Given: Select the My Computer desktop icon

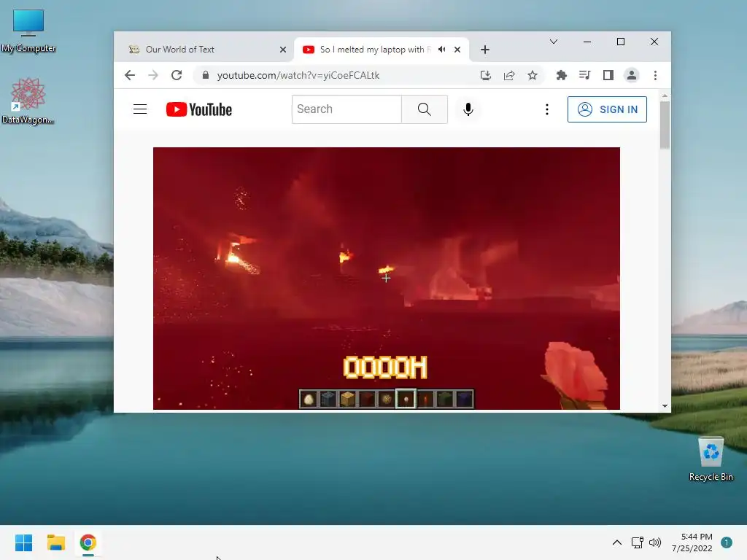Looking at the screenshot, I should 28,31.
